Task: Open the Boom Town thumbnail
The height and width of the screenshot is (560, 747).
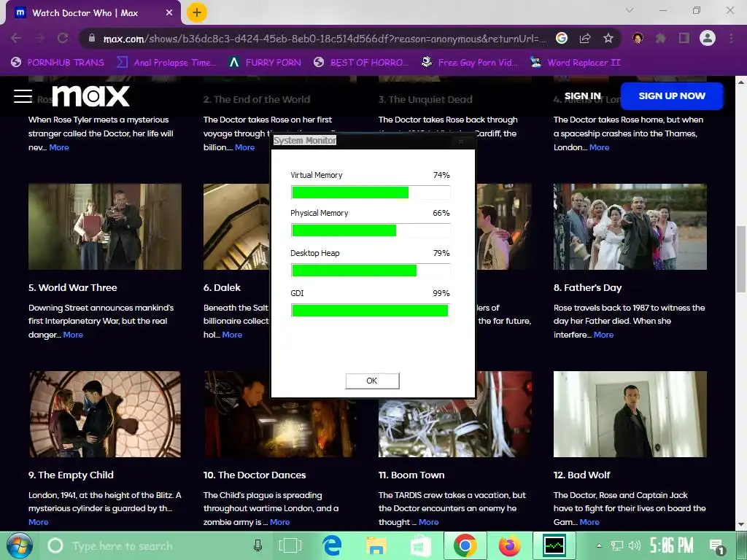Action: tap(455, 414)
